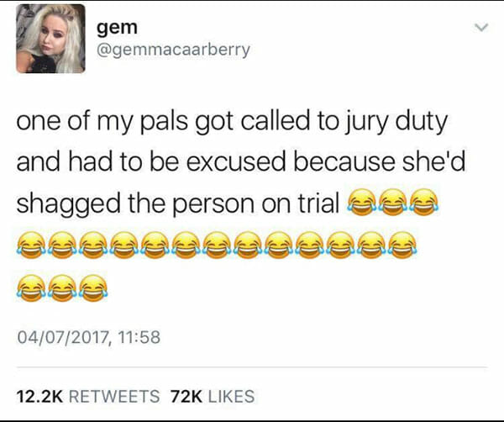
Task: Click the first emoji in the long emoji row
Action: (32, 245)
